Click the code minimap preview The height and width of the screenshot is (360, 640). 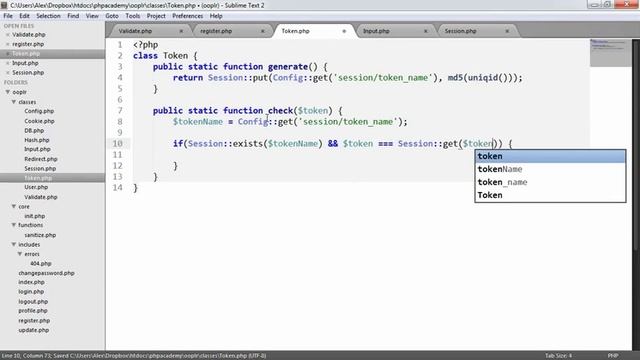click(x=610, y=53)
